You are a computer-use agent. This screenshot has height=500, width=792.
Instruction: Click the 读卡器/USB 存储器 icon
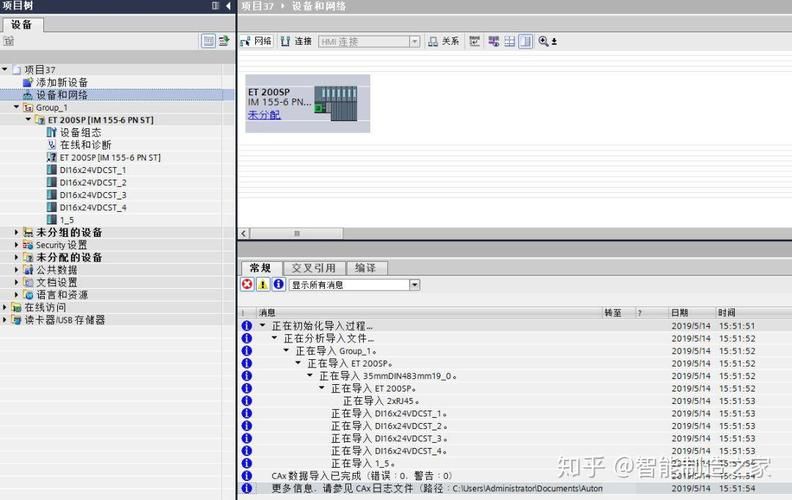click(x=16, y=320)
